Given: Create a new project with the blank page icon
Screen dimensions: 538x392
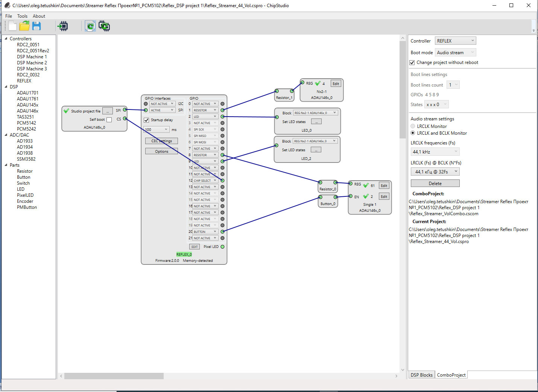Looking at the screenshot, I should click(x=12, y=26).
